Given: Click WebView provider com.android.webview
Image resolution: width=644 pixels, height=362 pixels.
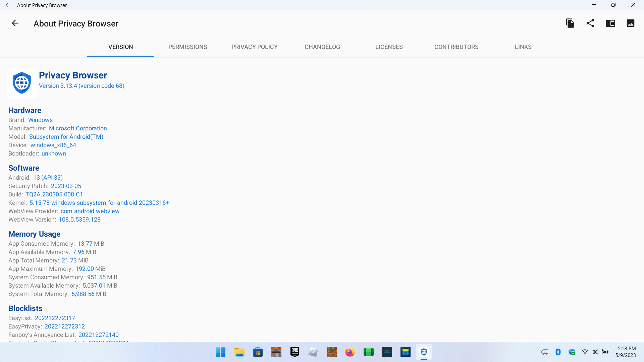Looking at the screenshot, I should click(x=90, y=211).
